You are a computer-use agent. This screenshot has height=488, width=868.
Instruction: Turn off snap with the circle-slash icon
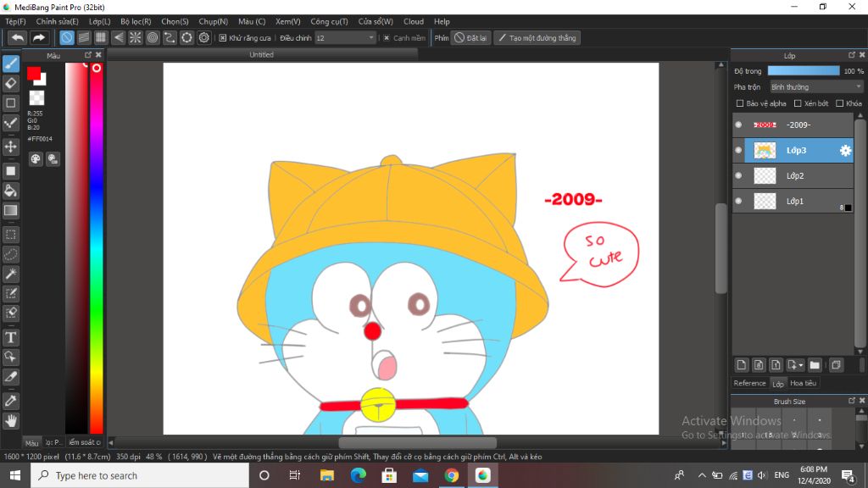click(66, 37)
